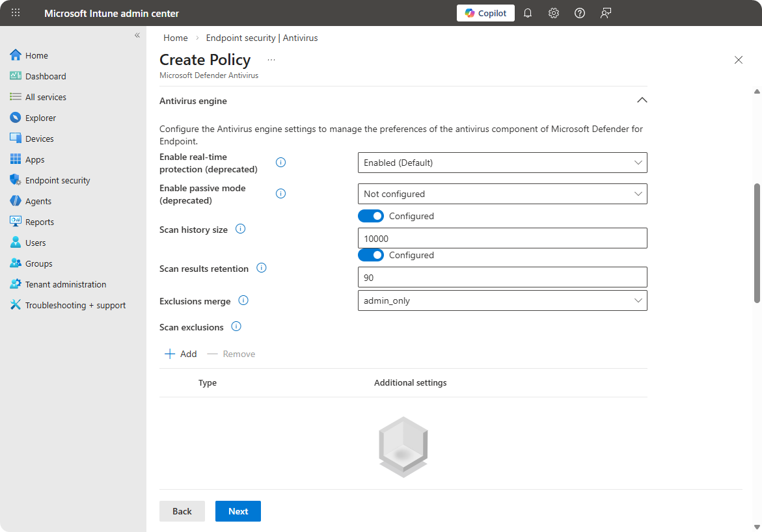Add a new scan exclusion
This screenshot has height=532, width=762.
[181, 354]
